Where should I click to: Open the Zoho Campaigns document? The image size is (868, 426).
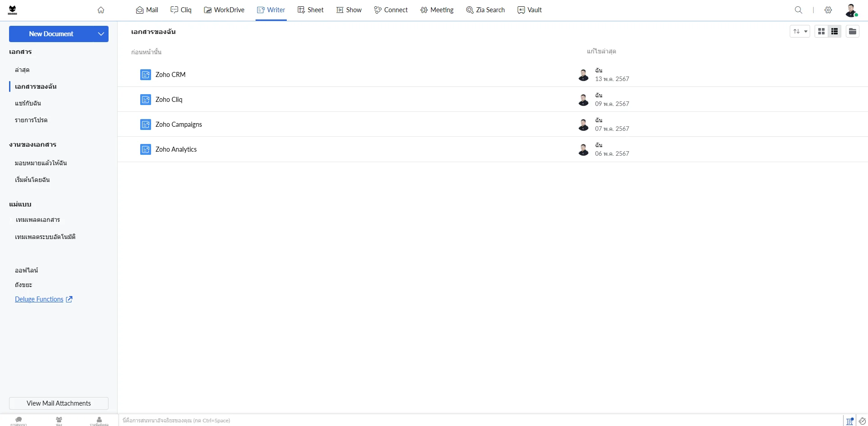tap(179, 124)
